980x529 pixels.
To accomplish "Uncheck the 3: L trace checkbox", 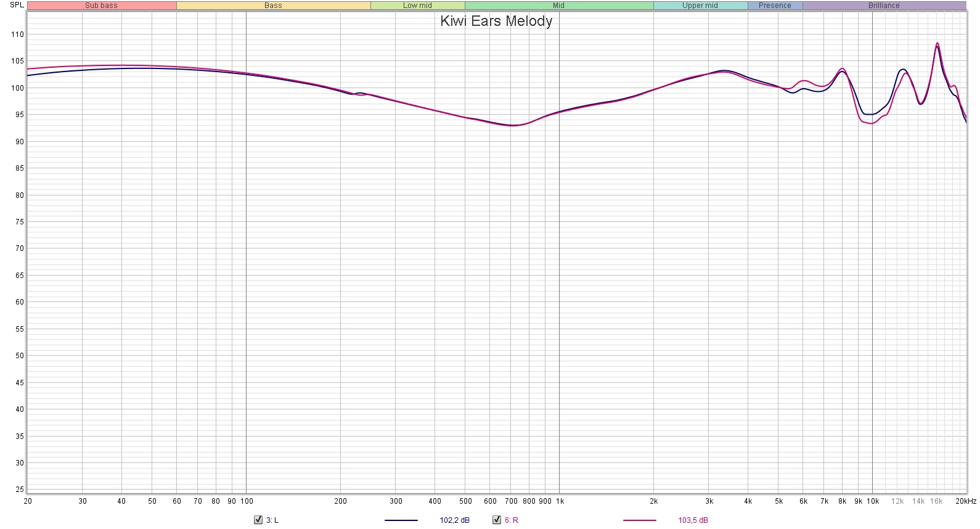I will [x=258, y=520].
